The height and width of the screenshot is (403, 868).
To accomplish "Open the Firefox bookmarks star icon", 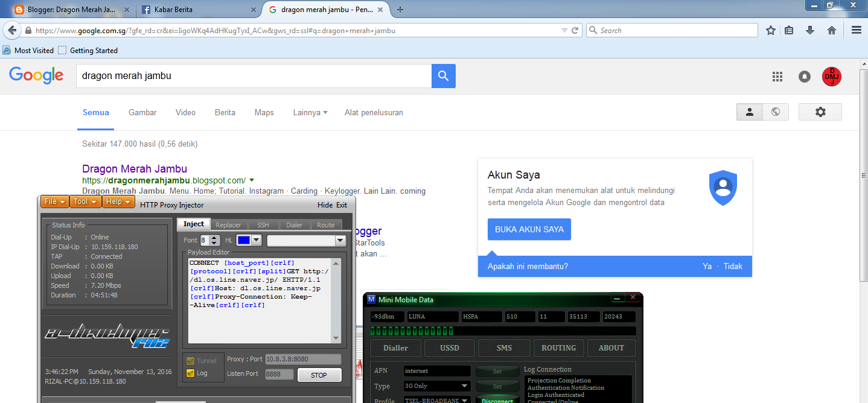I will (770, 30).
